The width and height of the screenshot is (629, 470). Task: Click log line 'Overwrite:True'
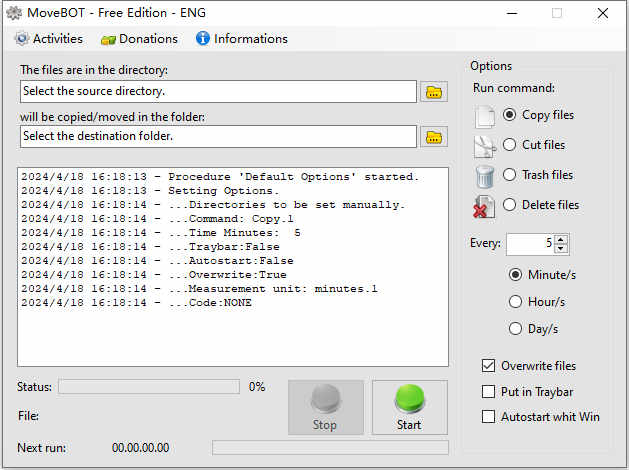coord(154,275)
